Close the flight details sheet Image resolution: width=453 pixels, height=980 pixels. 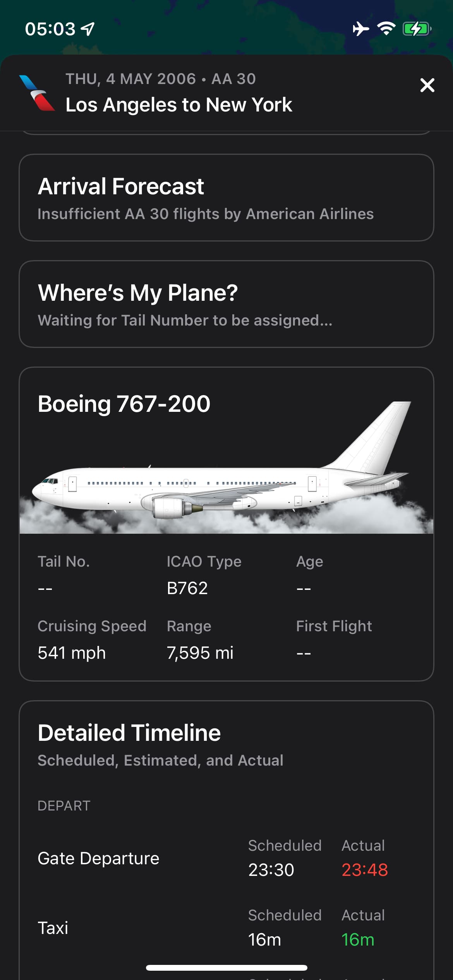(x=427, y=85)
